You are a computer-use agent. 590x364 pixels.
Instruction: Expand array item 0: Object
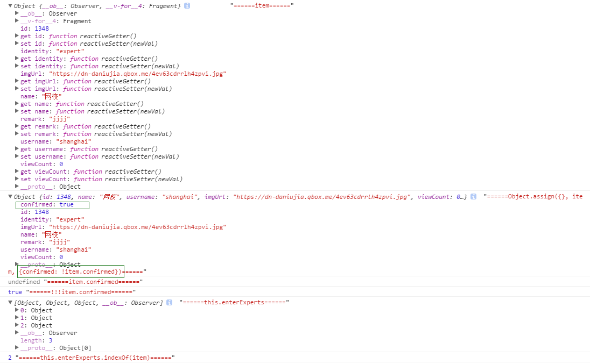coord(17,310)
